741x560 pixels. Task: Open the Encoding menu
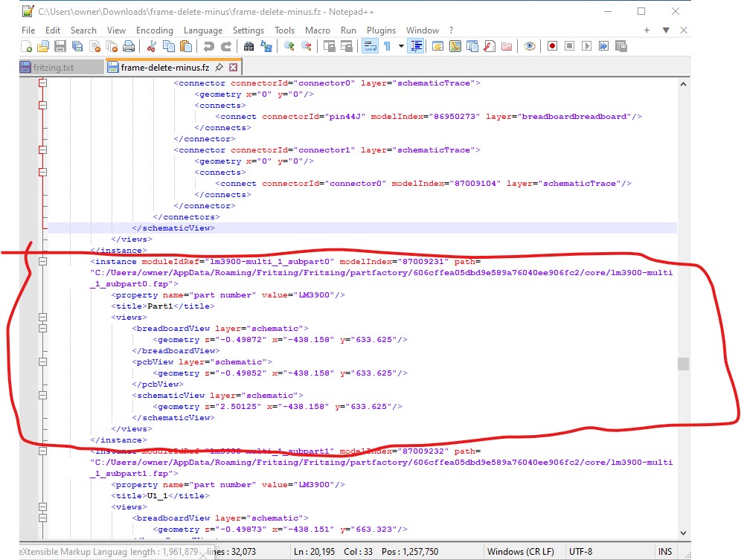[154, 30]
